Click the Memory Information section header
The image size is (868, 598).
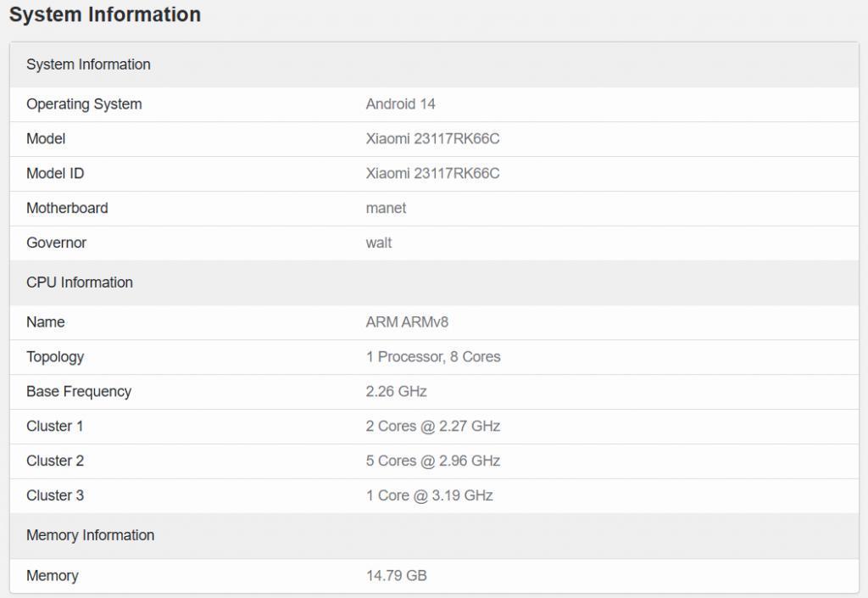click(91, 535)
